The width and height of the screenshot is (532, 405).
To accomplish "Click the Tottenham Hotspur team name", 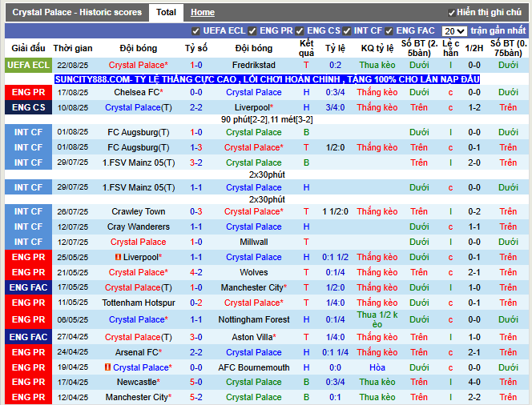I will coord(139,303).
